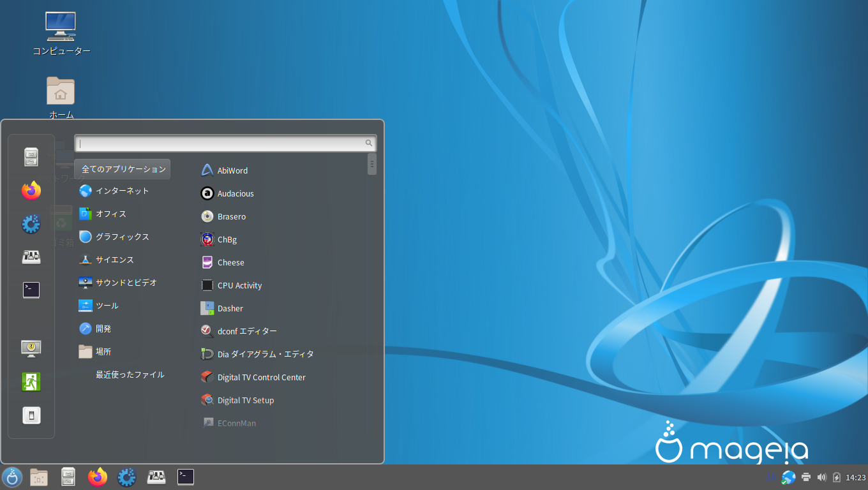Select オフィス category
The image size is (868, 490).
coord(103,214)
